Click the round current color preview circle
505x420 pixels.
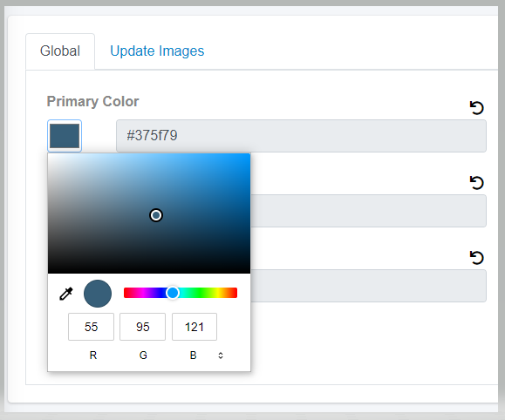click(98, 294)
